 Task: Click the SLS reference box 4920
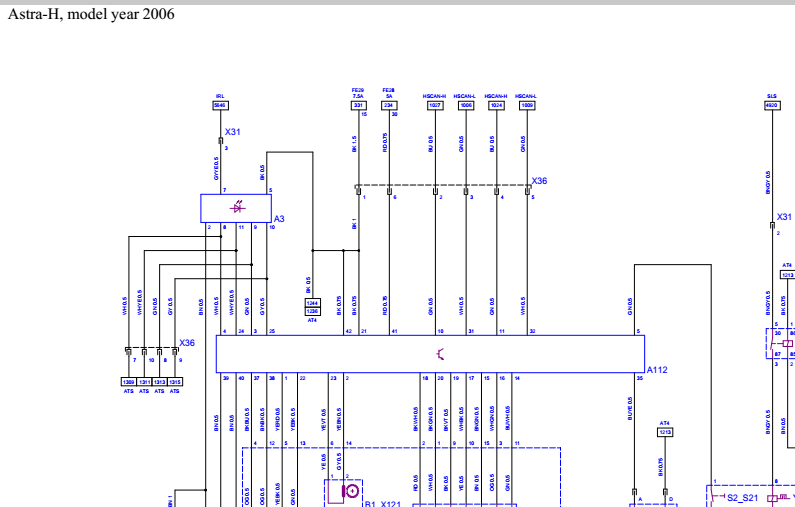tap(772, 105)
